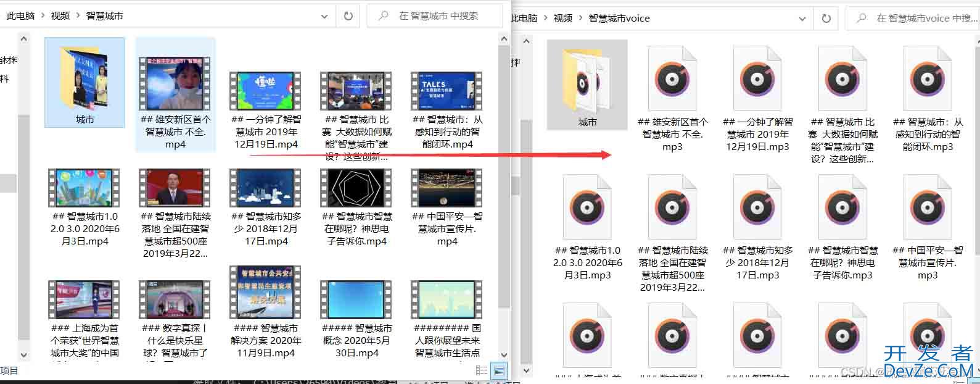Go to 此电脑 in left window breadcrumb
980x384 pixels.
click(21, 16)
